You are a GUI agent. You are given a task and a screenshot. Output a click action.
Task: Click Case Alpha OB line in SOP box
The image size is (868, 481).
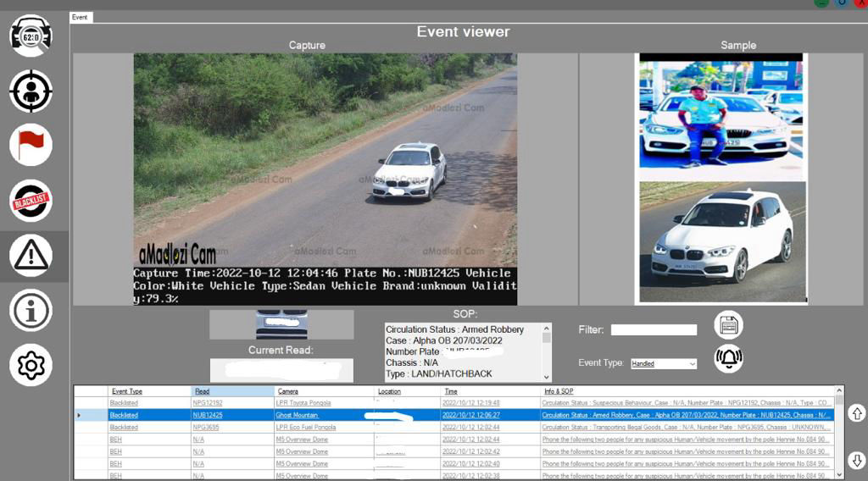(x=444, y=340)
